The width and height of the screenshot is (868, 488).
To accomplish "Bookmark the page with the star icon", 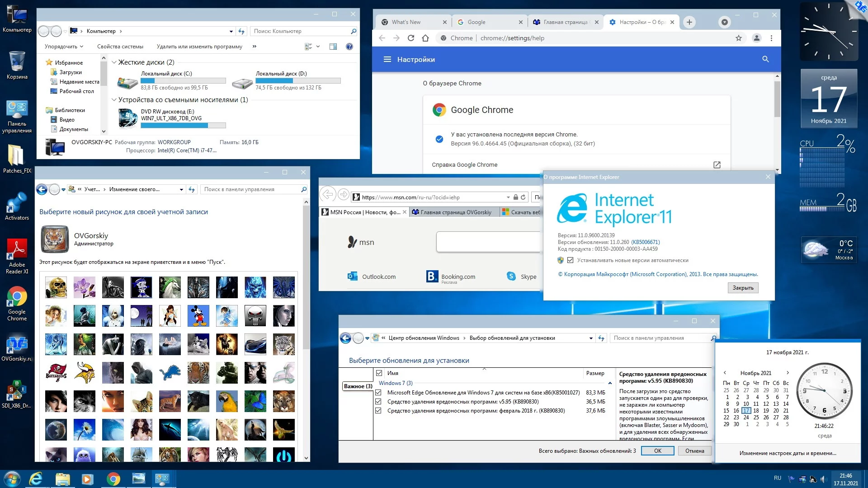I will (739, 38).
